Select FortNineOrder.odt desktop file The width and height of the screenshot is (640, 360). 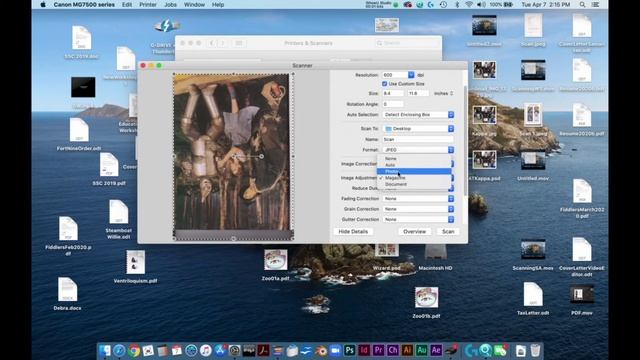tap(79, 134)
